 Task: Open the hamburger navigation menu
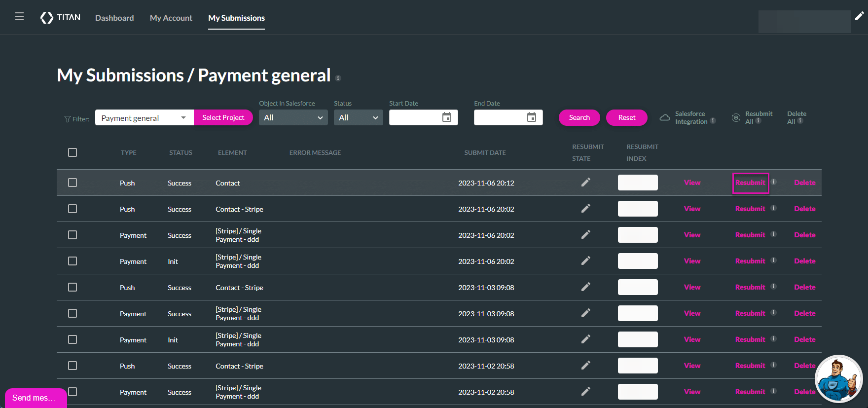[20, 17]
